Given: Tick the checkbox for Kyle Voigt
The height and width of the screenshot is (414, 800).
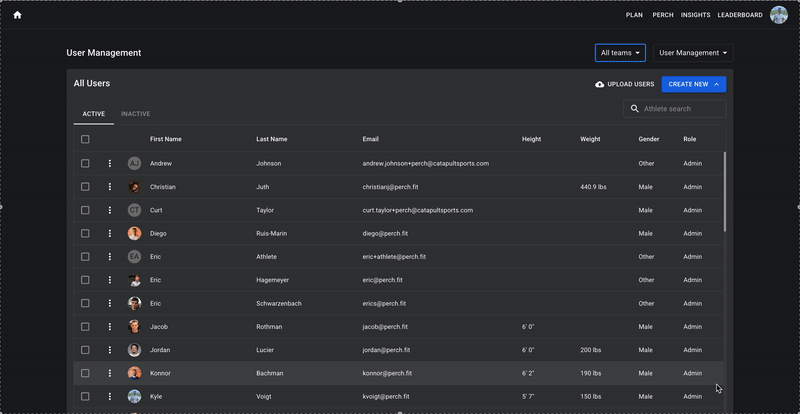Looking at the screenshot, I should [85, 396].
